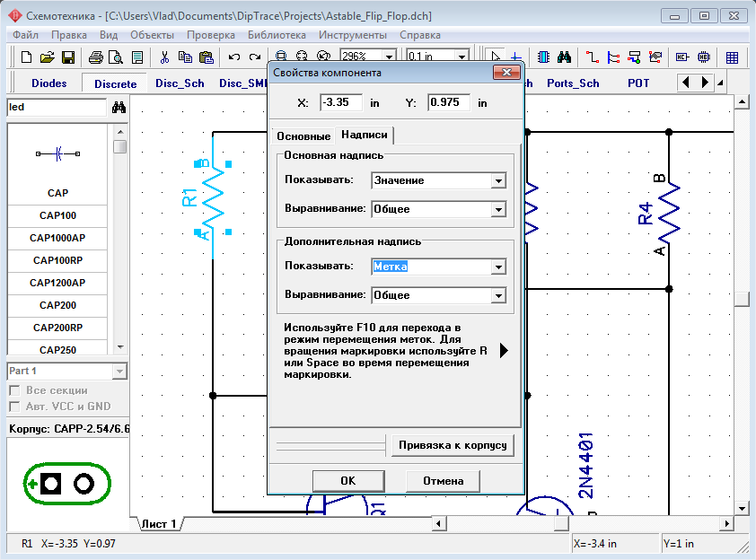Click the Отмена button
Screen dimensions: 756x560
443,481
